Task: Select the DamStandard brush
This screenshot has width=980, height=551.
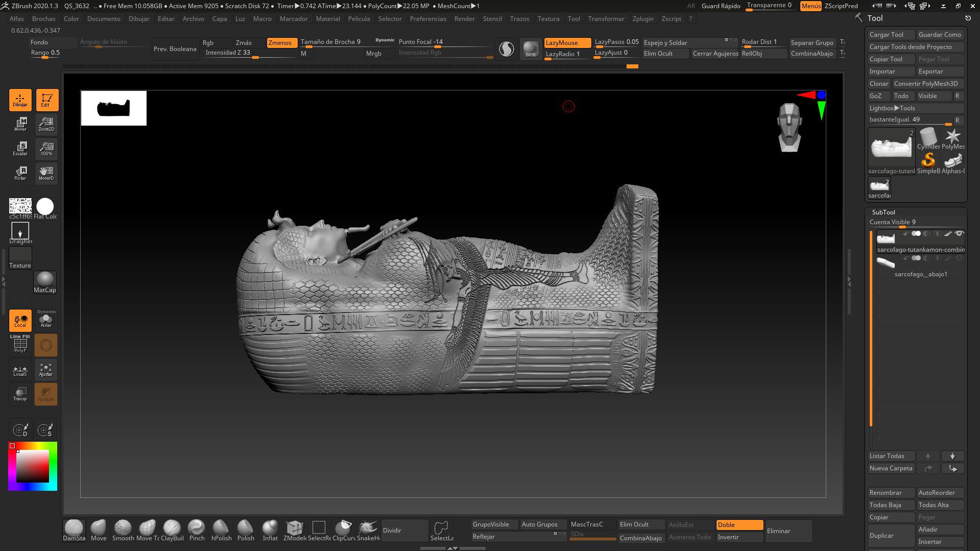Action: 74,531
